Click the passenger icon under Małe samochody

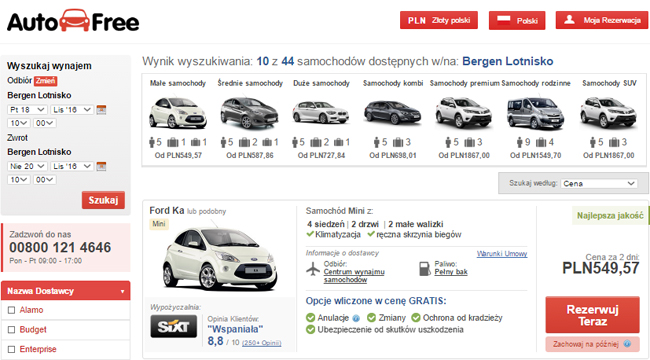click(x=152, y=143)
